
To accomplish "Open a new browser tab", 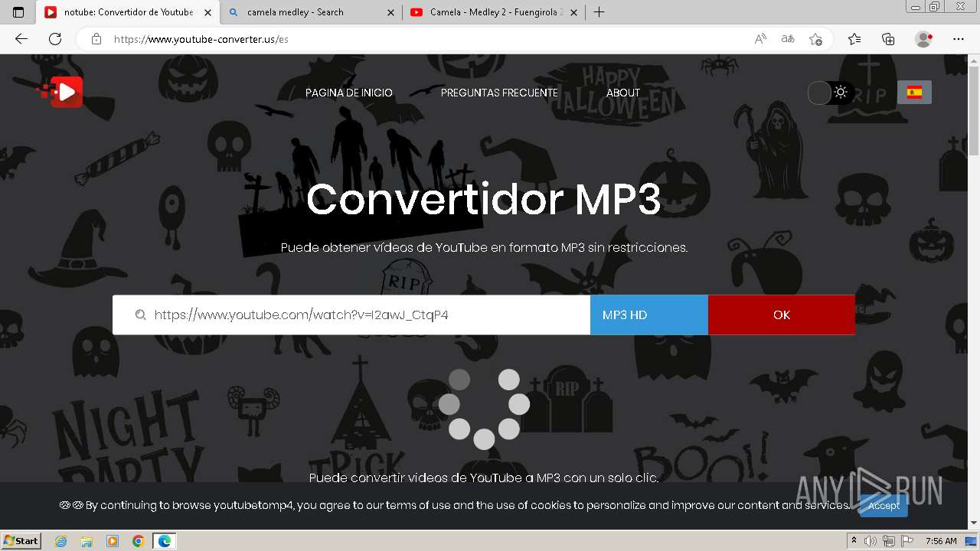I will click(x=599, y=12).
